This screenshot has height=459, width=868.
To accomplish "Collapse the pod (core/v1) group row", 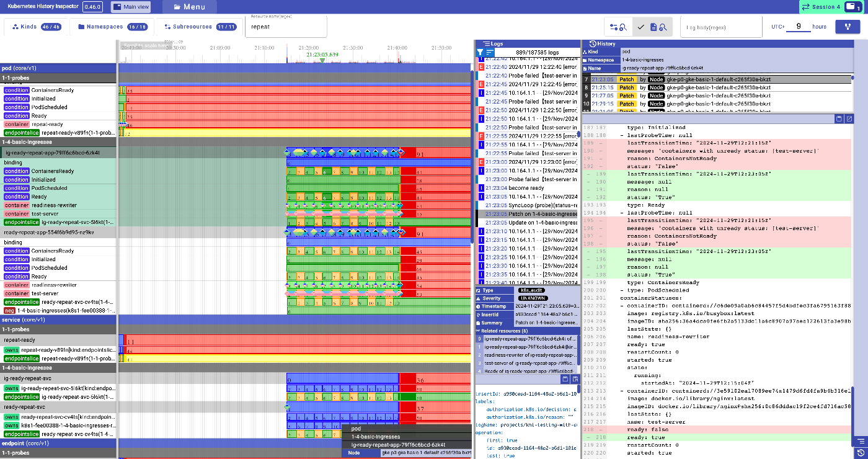I will coord(58,68).
